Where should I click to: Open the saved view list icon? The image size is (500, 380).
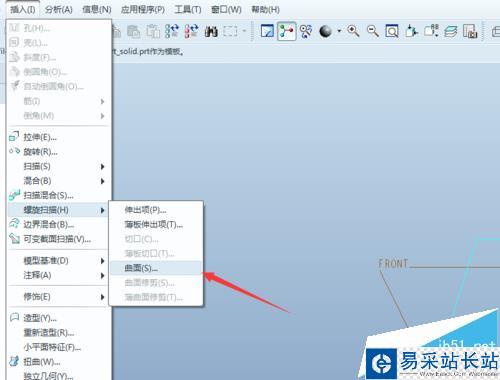tap(431, 31)
